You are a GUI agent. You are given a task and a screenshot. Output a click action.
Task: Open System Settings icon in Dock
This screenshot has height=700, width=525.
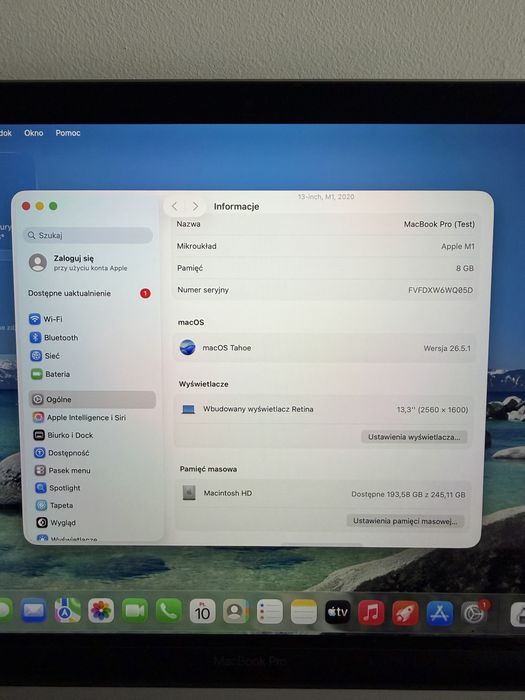coord(474,614)
